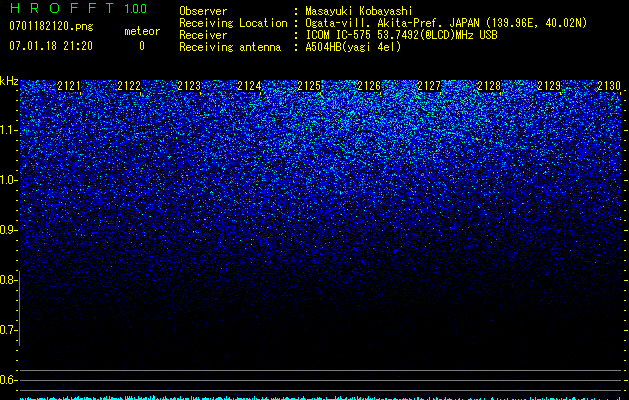
Task: Click the 'Receiving antenna' label
Action: tap(230, 47)
